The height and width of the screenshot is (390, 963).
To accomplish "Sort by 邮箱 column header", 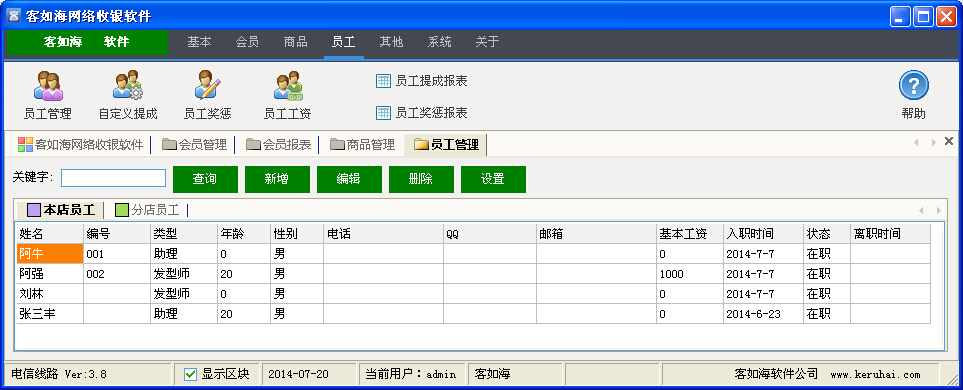I will pos(596,234).
